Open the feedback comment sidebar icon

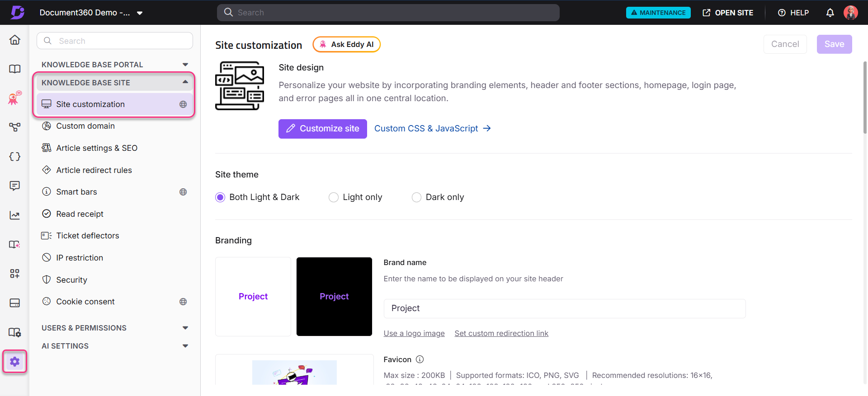[15, 186]
